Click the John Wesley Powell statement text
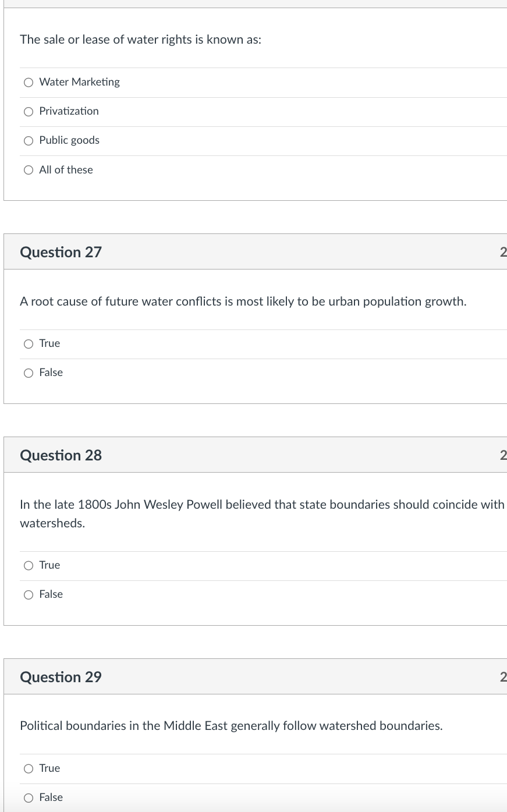The height and width of the screenshot is (812, 507). coord(262,505)
